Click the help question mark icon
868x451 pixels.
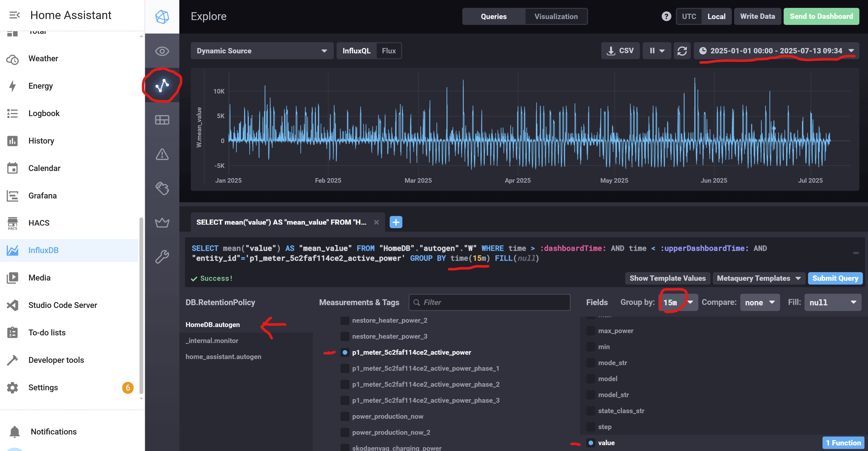pyautogui.click(x=666, y=16)
